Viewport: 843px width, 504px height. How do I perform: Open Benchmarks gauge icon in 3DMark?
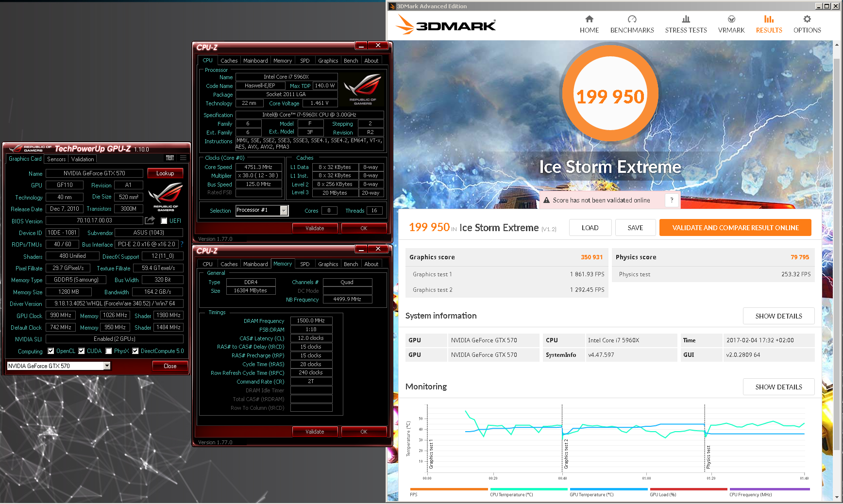point(632,19)
